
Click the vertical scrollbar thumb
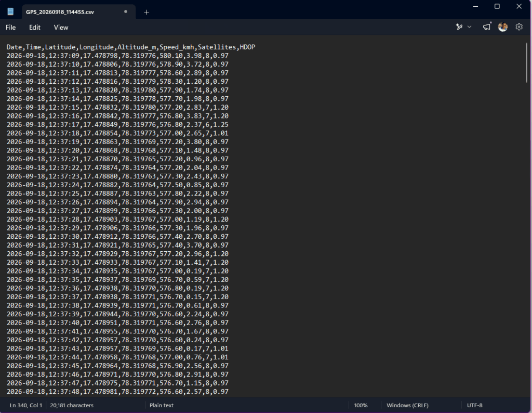pyautogui.click(x=527, y=62)
